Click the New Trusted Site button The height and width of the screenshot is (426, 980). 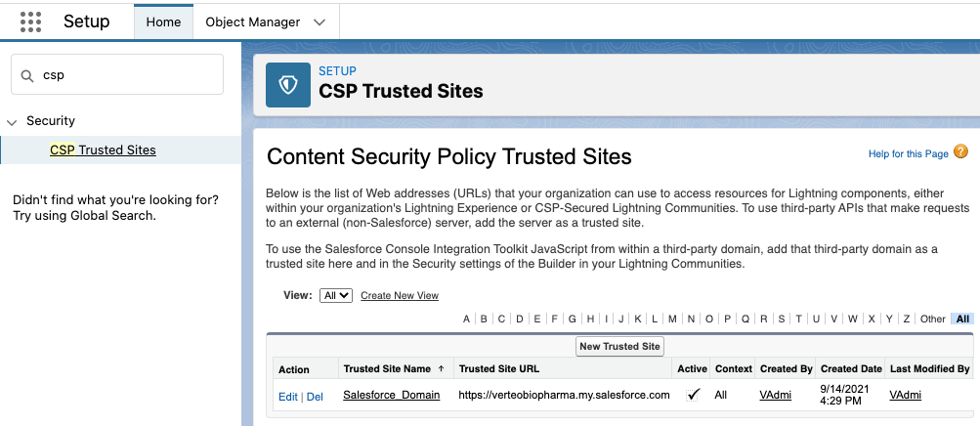[x=619, y=346]
